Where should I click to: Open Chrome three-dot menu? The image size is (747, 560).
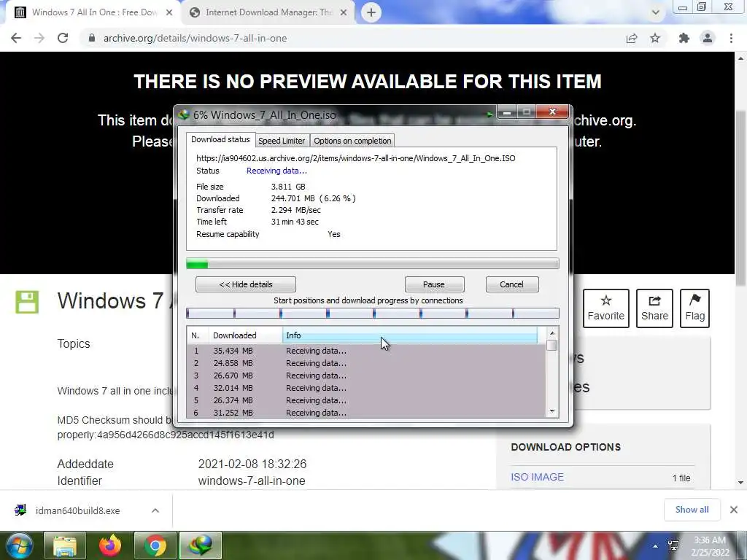tap(731, 38)
